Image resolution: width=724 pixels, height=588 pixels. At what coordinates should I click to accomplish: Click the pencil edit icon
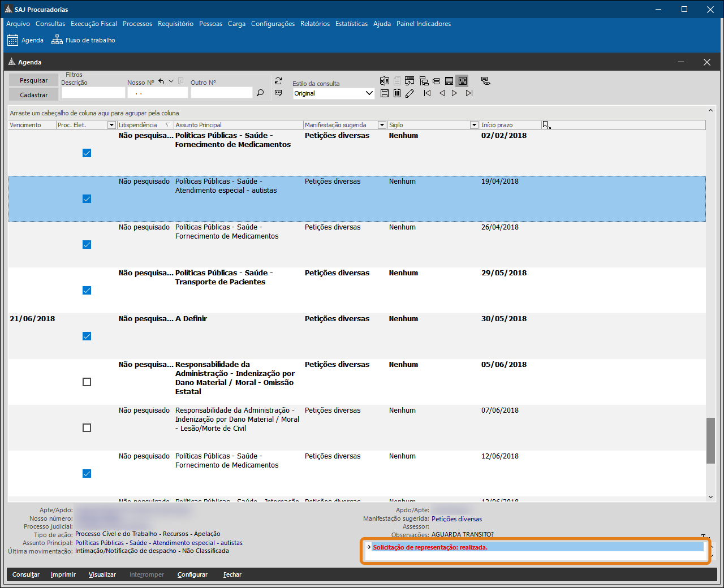pyautogui.click(x=410, y=93)
